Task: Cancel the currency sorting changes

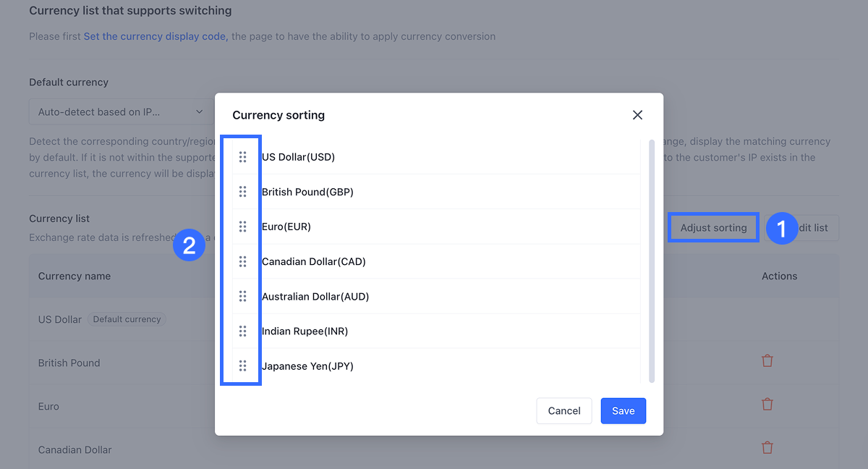Action: point(563,411)
